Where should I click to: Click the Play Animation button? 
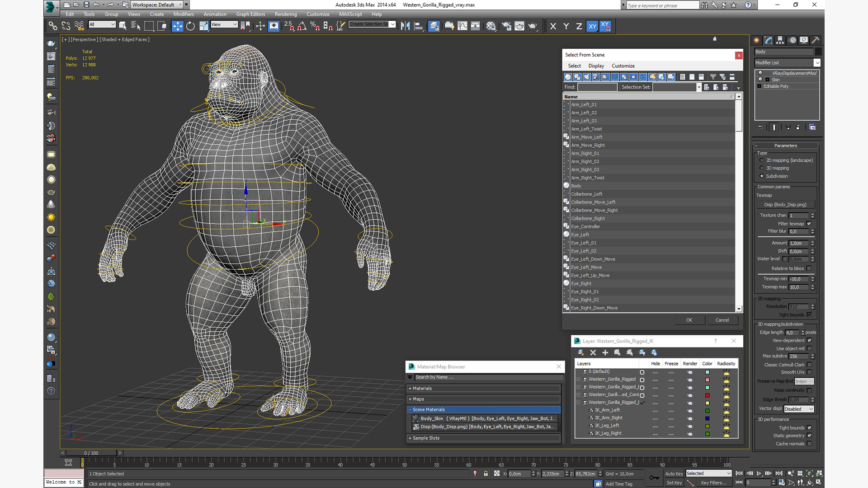point(759,474)
